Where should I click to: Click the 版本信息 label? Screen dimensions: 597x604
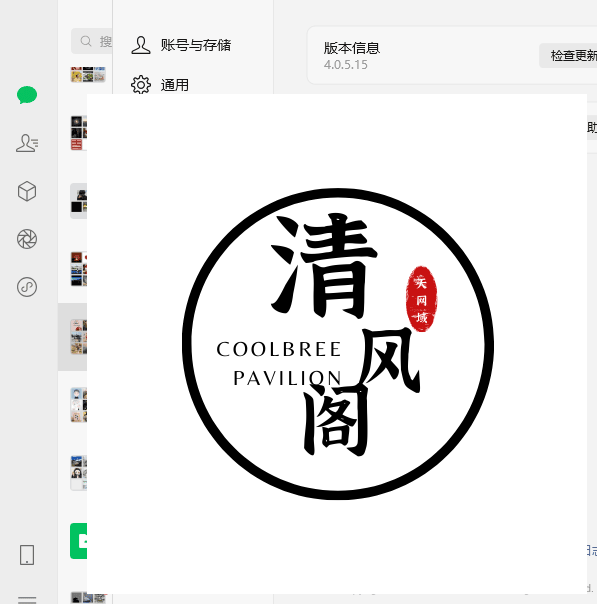click(352, 48)
